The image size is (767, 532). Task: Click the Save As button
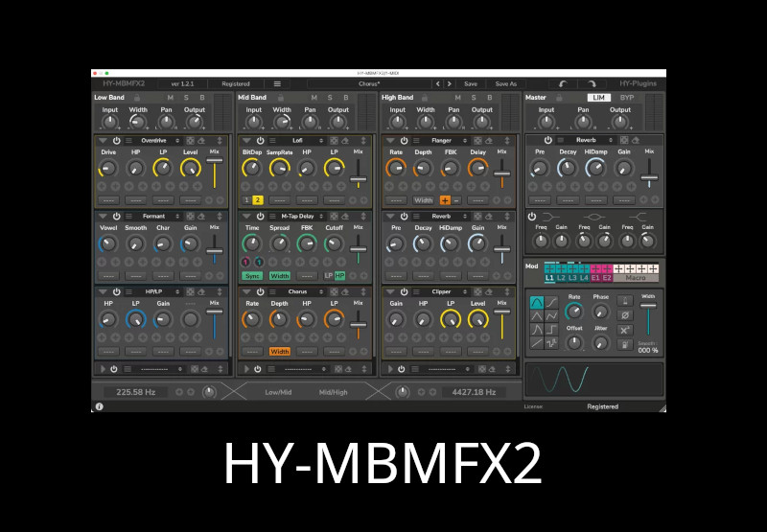pyautogui.click(x=506, y=84)
